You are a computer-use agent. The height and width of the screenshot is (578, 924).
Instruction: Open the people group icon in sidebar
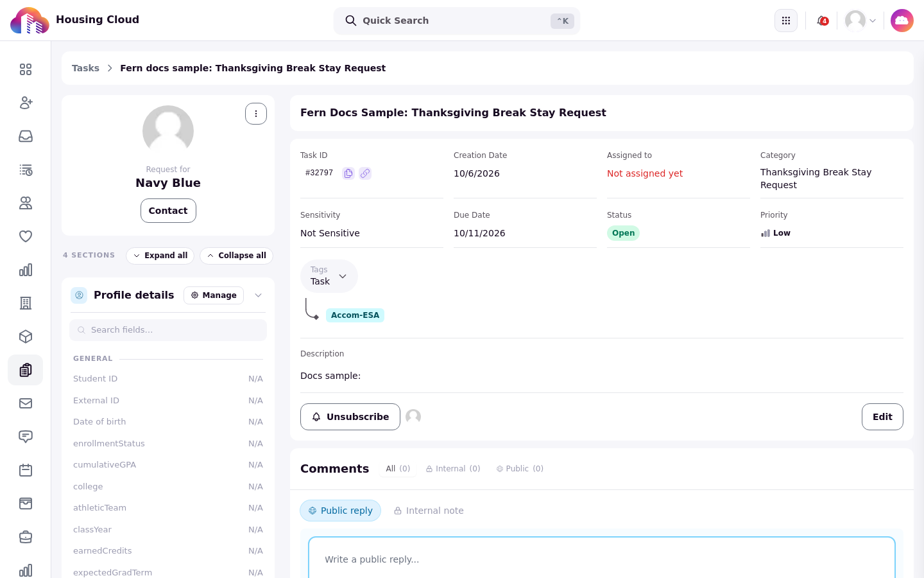[26, 203]
